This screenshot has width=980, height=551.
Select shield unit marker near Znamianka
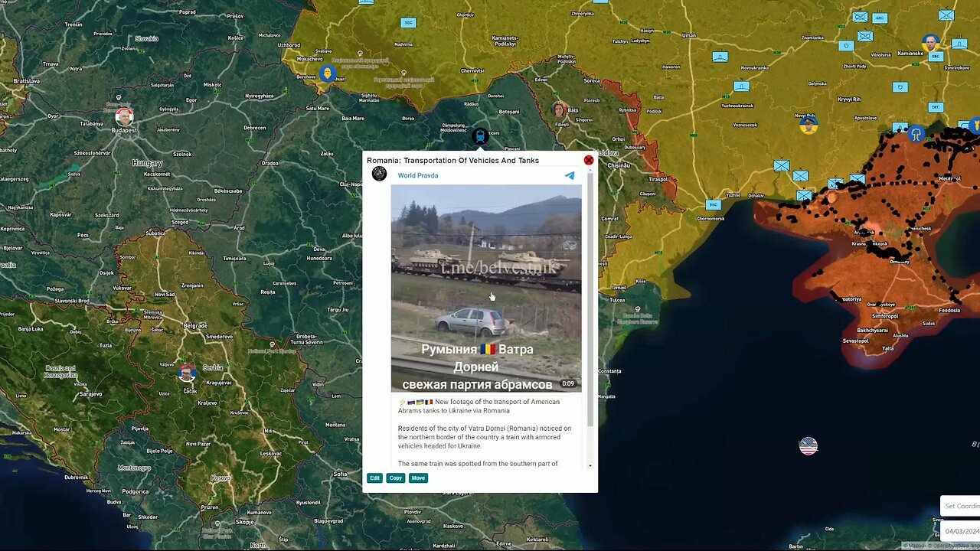pos(846,46)
